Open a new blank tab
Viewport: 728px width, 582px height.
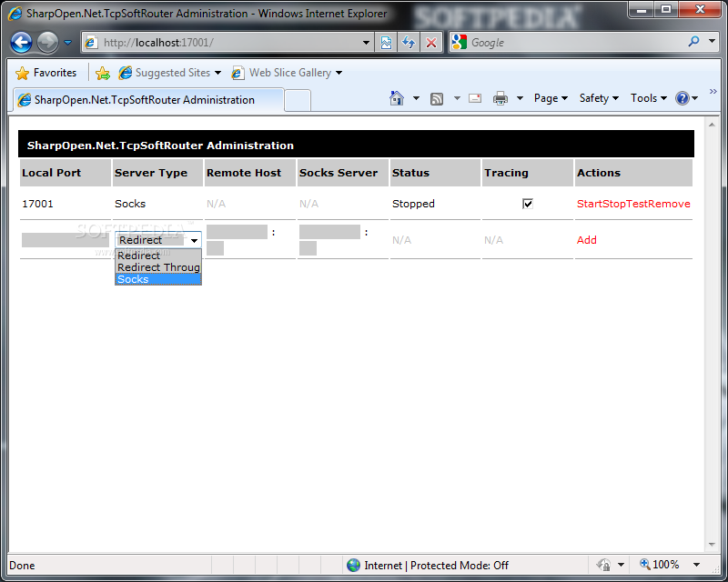pyautogui.click(x=298, y=100)
